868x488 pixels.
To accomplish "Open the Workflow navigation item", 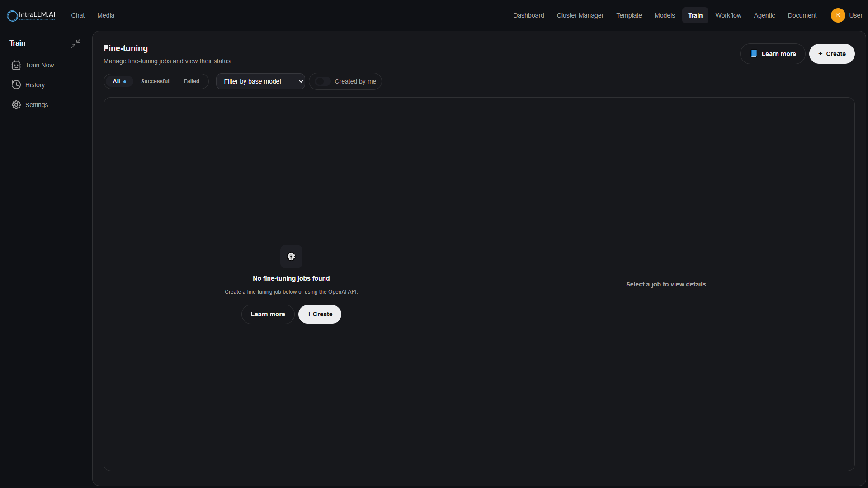I will click(x=728, y=15).
